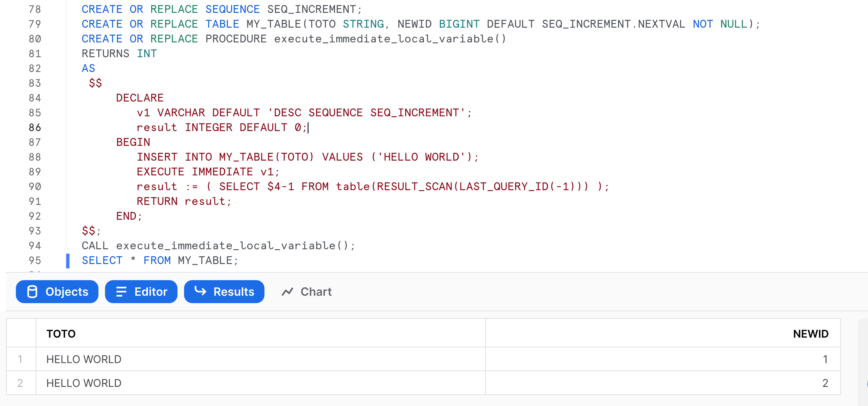Select row 1 of the results table
Viewport: 868px width, 406px height.
coord(21,359)
